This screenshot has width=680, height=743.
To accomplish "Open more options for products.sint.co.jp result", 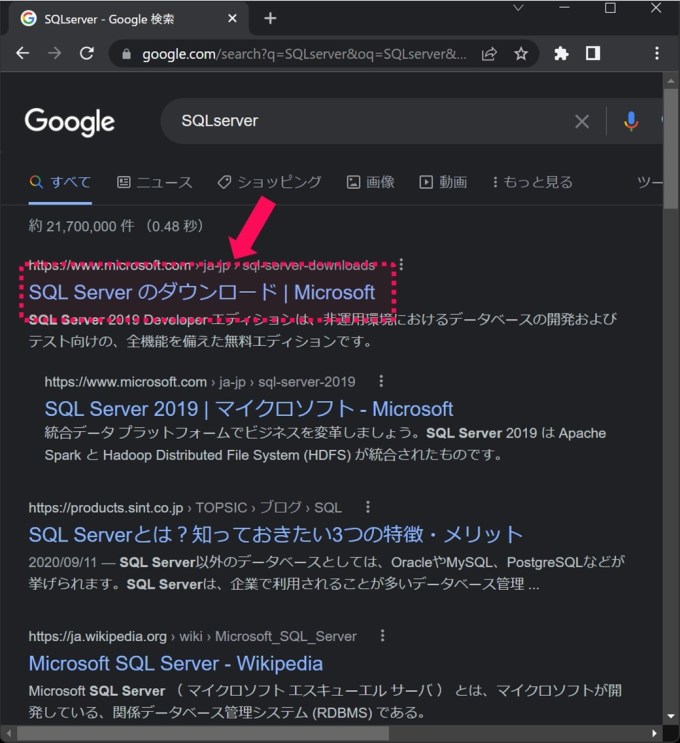I will click(x=368, y=507).
